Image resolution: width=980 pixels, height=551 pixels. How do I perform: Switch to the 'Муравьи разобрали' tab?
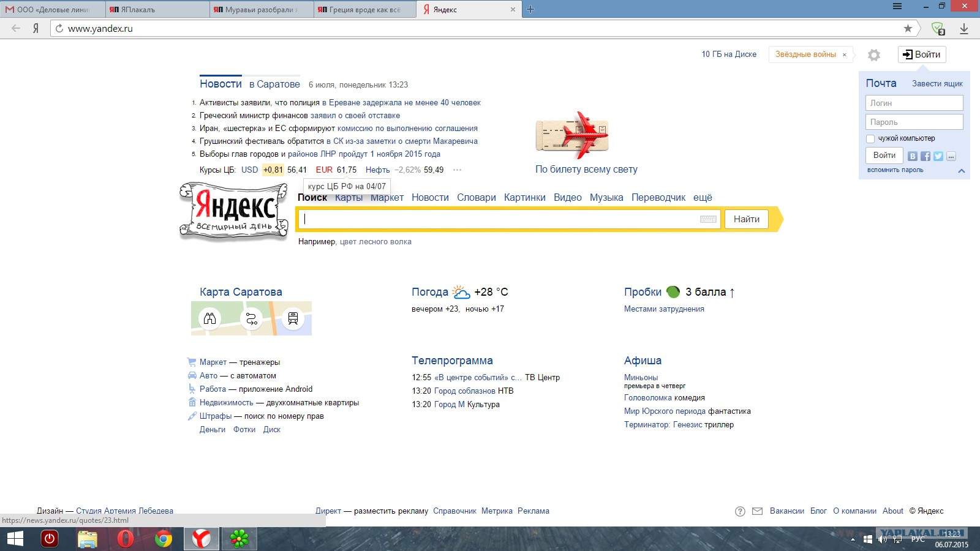[261, 9]
